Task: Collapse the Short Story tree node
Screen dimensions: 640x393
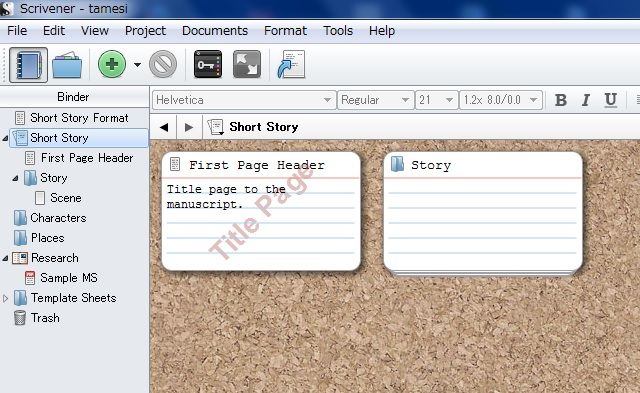Action: (x=5, y=139)
